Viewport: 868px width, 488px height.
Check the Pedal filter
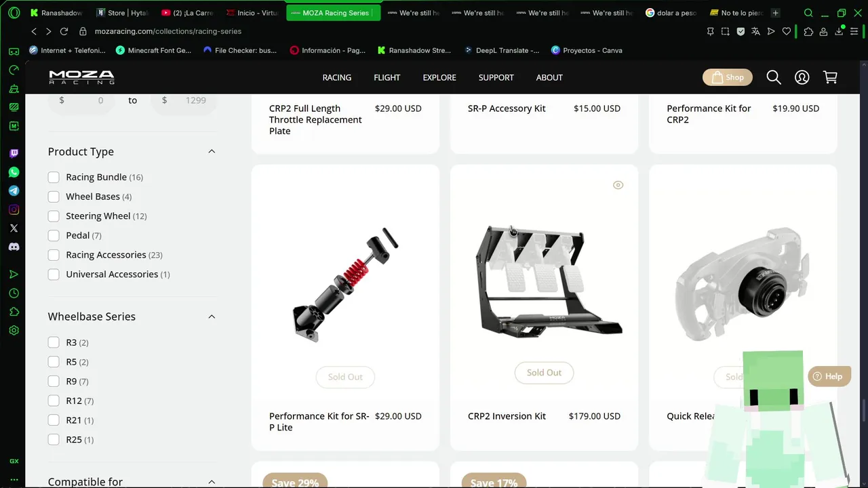[x=54, y=235]
